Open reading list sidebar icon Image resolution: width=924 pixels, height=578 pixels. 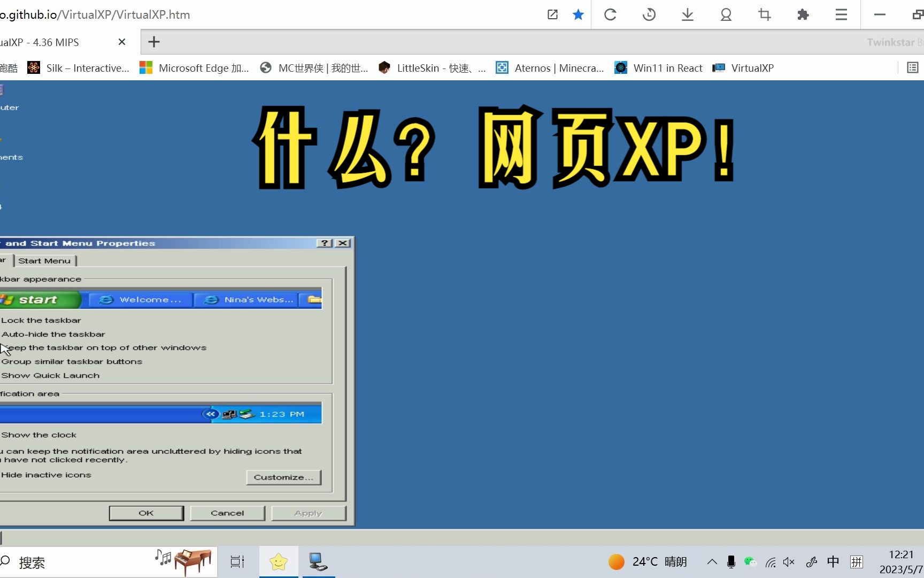[x=913, y=68]
